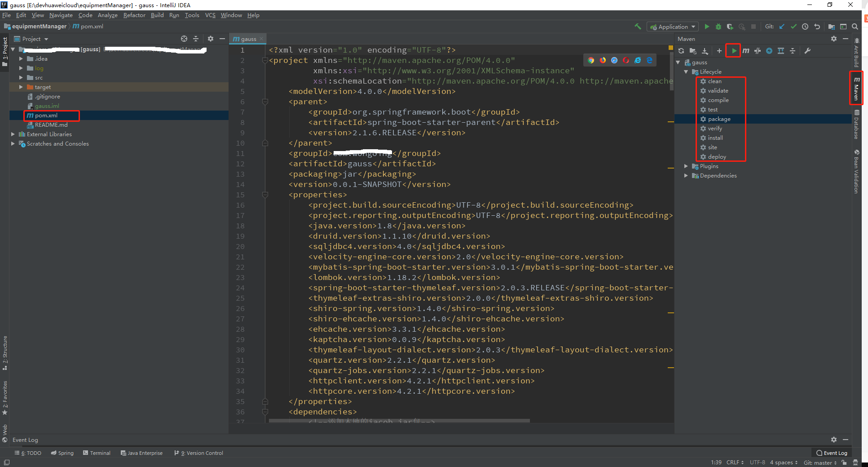Open pom.xml in Edge browser icon
The height and width of the screenshot is (467, 868).
pyautogui.click(x=649, y=60)
